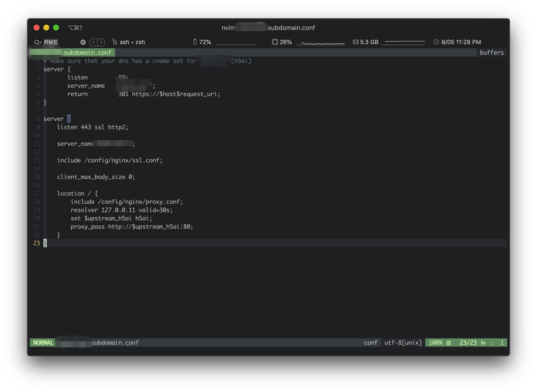Click the buffers label in the tabline

[x=491, y=52]
